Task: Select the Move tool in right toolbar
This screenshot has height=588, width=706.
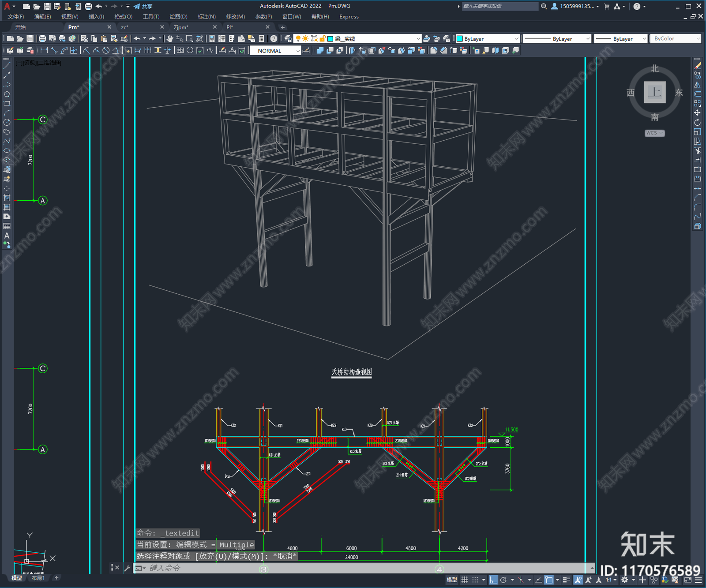Action: point(697,113)
